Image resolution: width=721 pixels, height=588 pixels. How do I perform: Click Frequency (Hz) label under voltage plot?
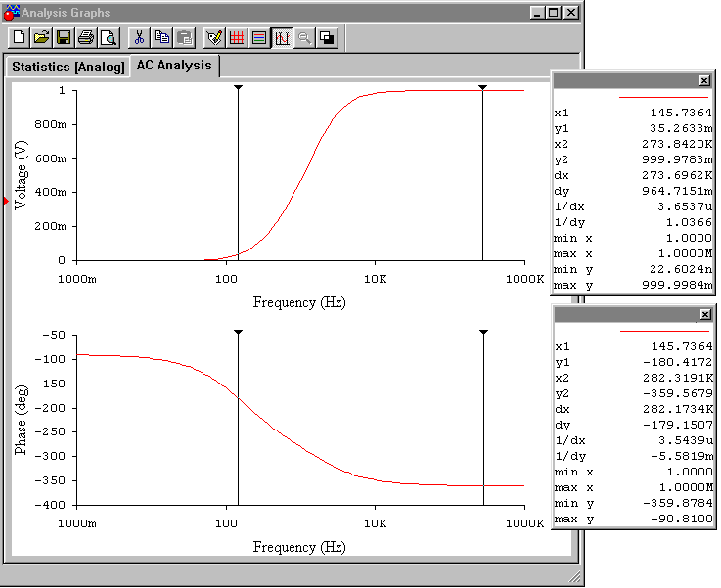coord(299,302)
